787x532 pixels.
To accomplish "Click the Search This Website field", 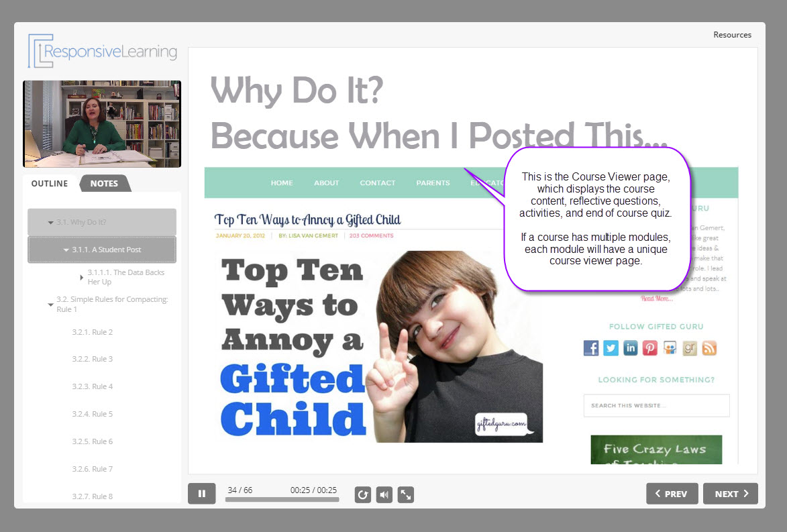I will (656, 405).
